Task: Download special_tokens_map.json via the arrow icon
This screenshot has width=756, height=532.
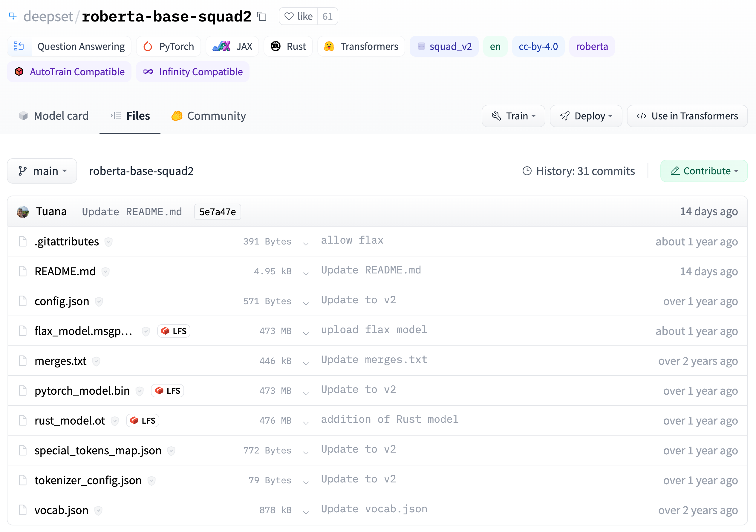Action: point(306,451)
